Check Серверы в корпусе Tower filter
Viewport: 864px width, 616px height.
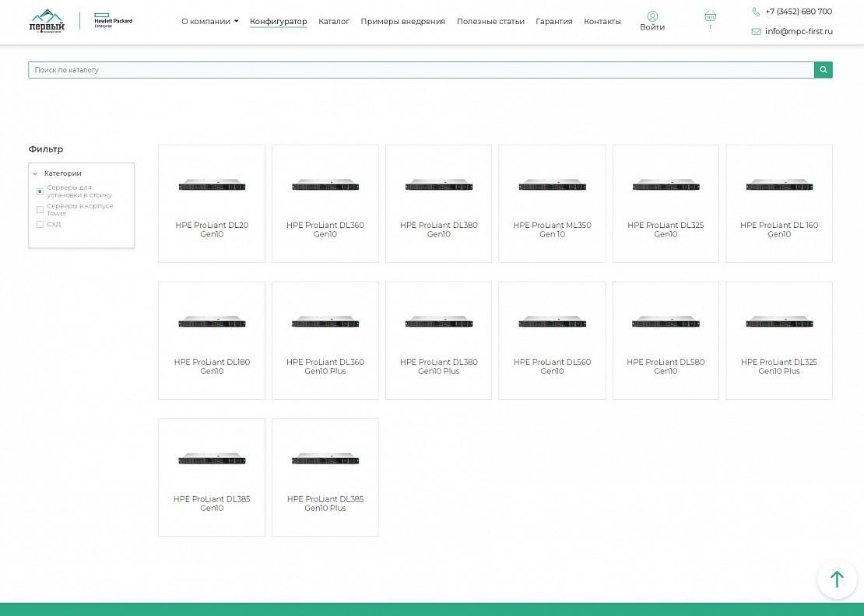[40, 210]
